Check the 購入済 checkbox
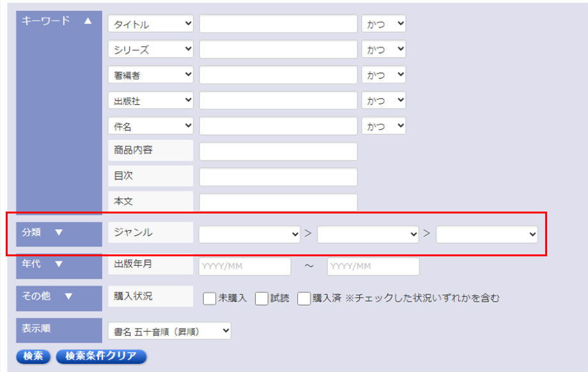Image resolution: width=588 pixels, height=372 pixels. (304, 298)
